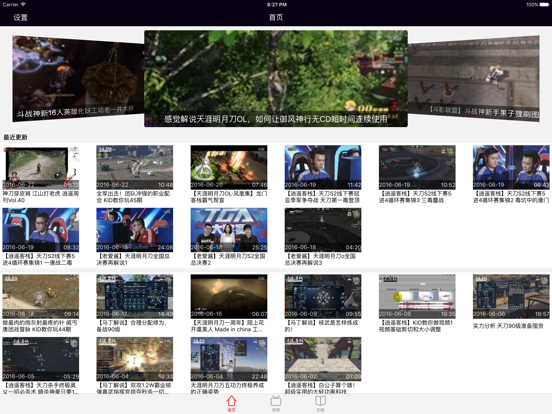This screenshot has width=552, height=414.
Task: Open 2016-06-09 video lasting 09:55
Action: click(x=323, y=296)
